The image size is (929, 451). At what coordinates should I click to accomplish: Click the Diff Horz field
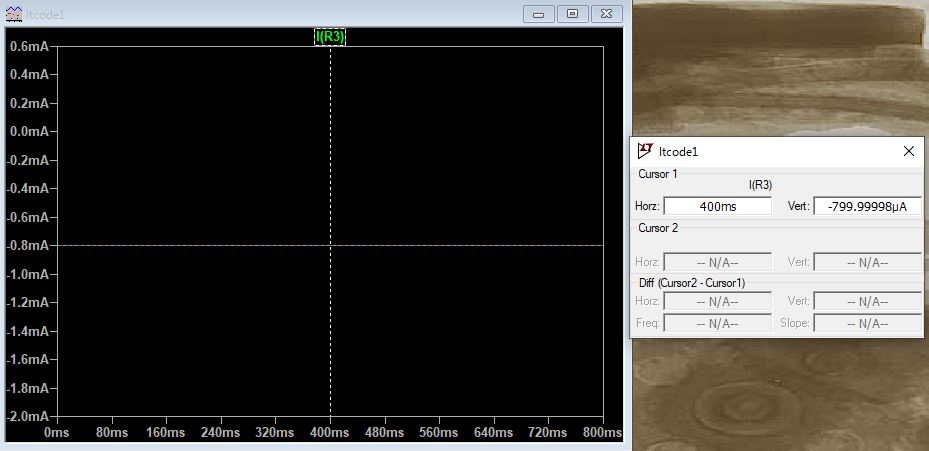pyautogui.click(x=717, y=301)
